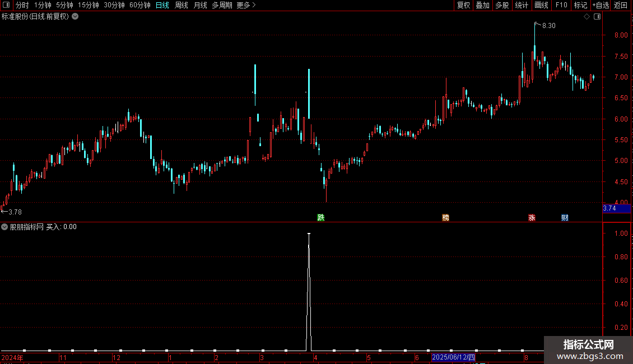Switch to 周线 weekly chart

click(x=181, y=5)
